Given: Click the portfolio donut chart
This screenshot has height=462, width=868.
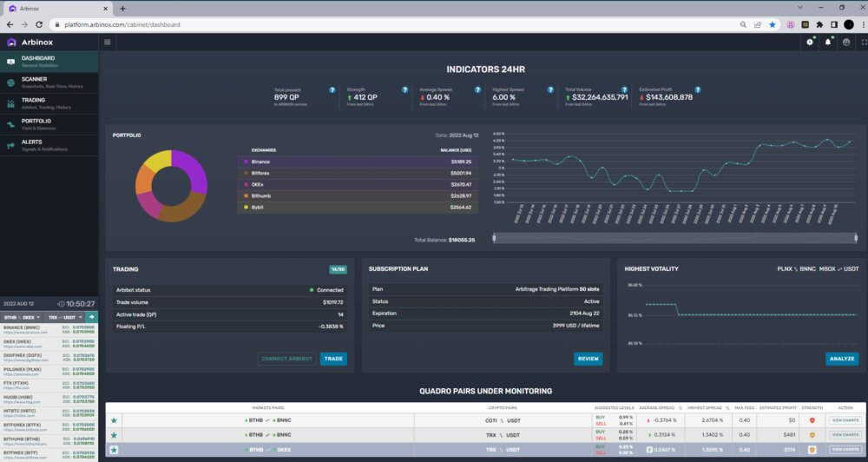Looking at the screenshot, I should 172,186.
